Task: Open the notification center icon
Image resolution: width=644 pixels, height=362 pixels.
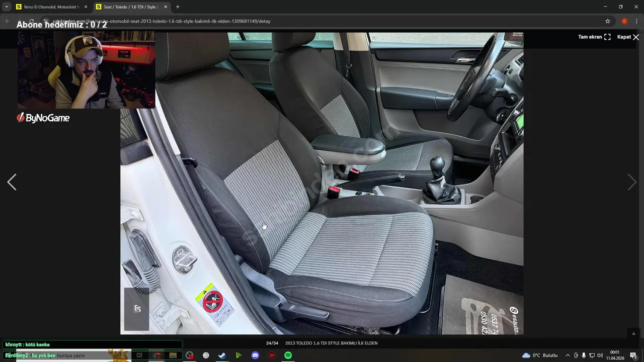Action: point(633,355)
